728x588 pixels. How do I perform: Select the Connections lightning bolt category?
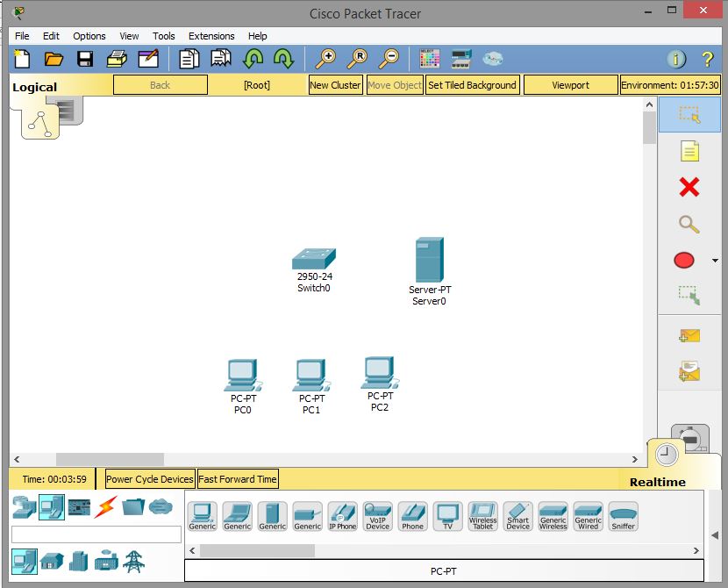tap(106, 507)
